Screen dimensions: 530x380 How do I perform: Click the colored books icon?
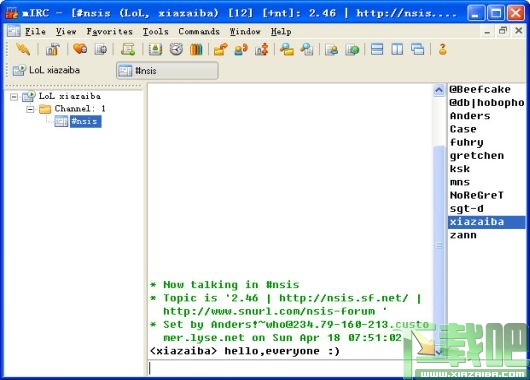(x=196, y=50)
